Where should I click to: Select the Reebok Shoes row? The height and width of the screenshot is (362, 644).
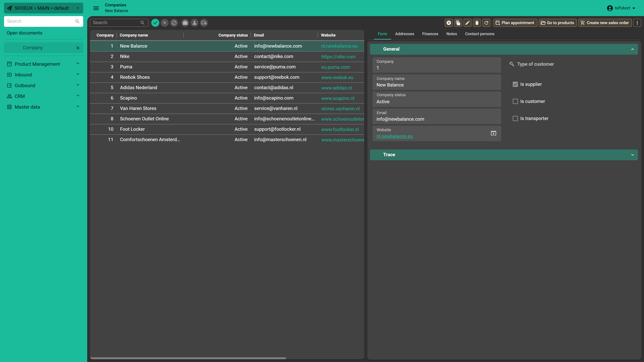[227, 77]
